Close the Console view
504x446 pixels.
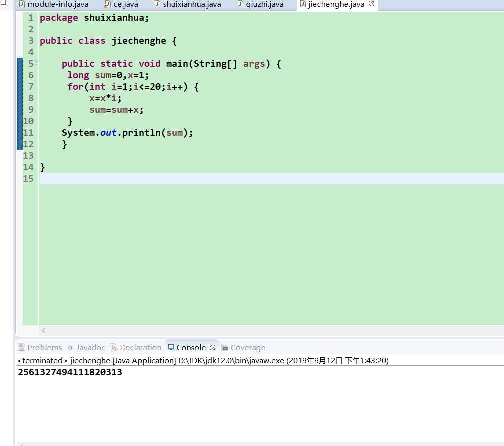[x=212, y=347]
